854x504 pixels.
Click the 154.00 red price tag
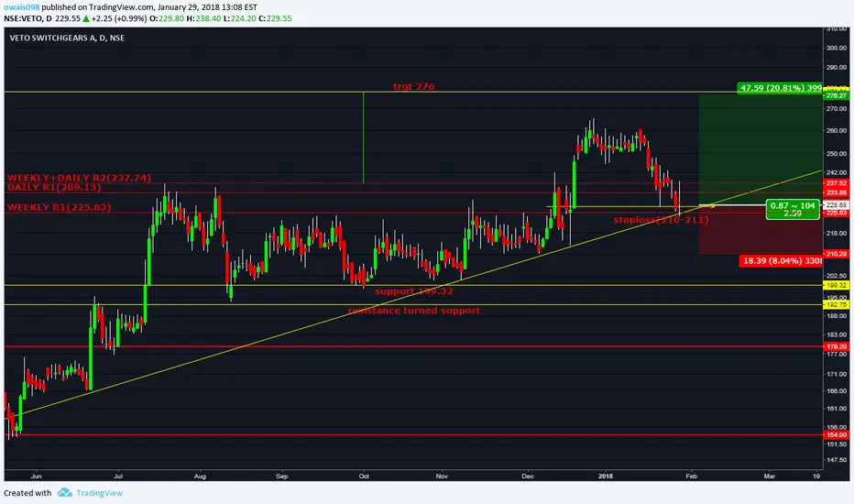(x=836, y=434)
